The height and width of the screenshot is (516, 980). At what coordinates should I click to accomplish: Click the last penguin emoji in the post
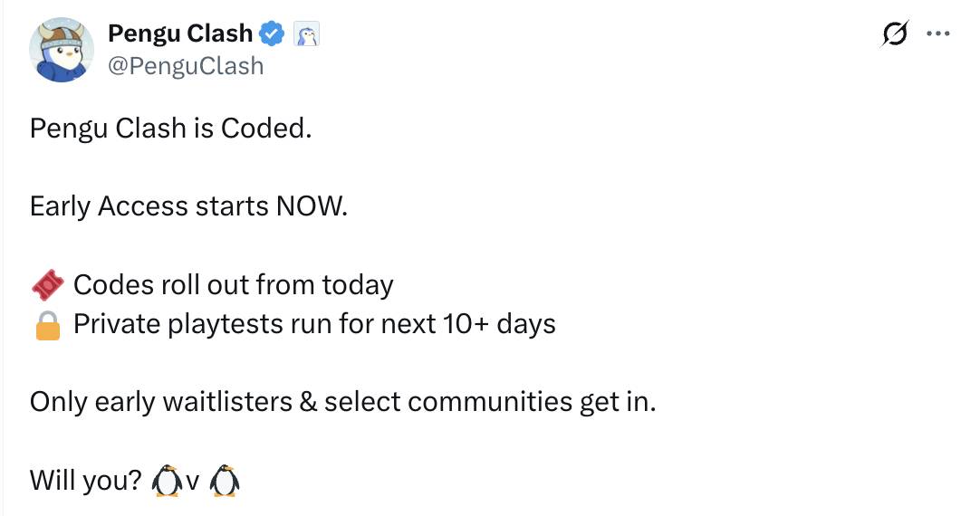[x=224, y=481]
